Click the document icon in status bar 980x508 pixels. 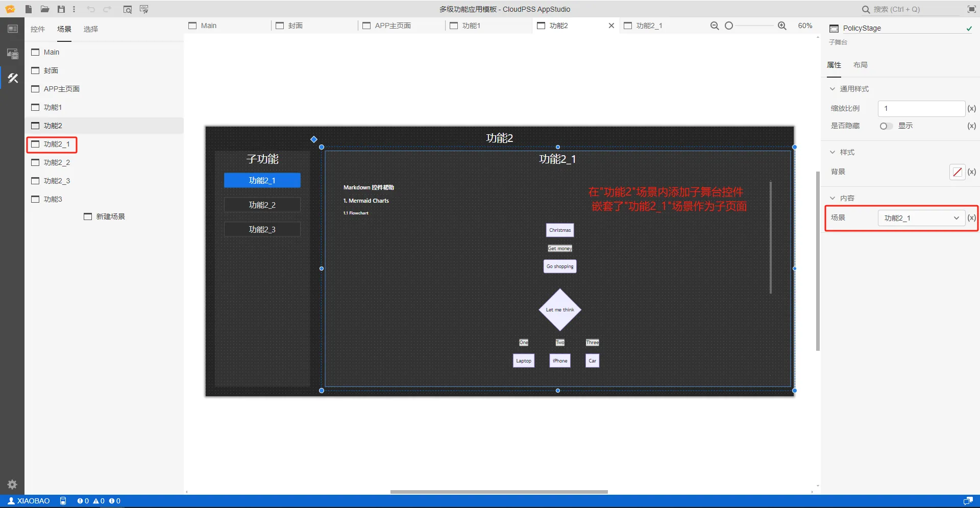pyautogui.click(x=63, y=501)
